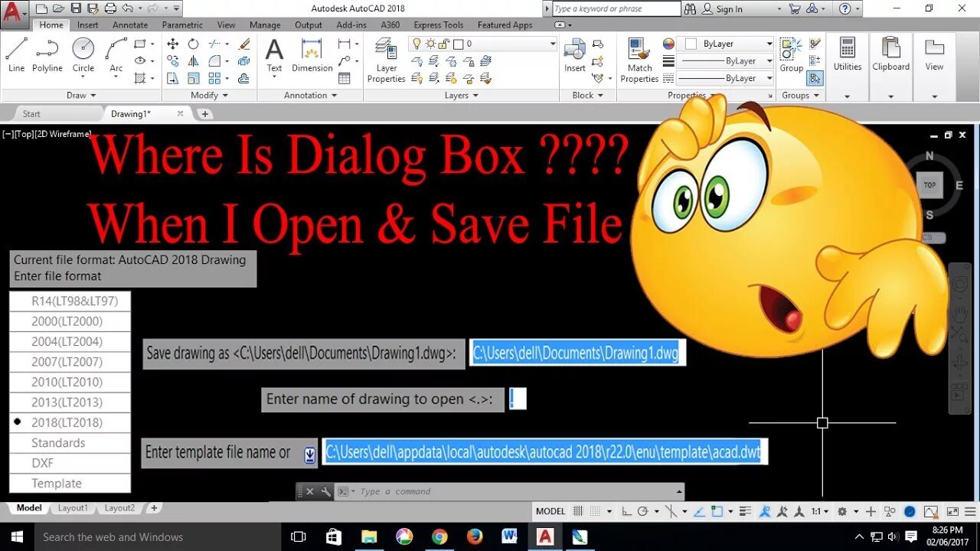Open the Parametric ribbon tab
The height and width of the screenshot is (551, 980).
pos(182,24)
